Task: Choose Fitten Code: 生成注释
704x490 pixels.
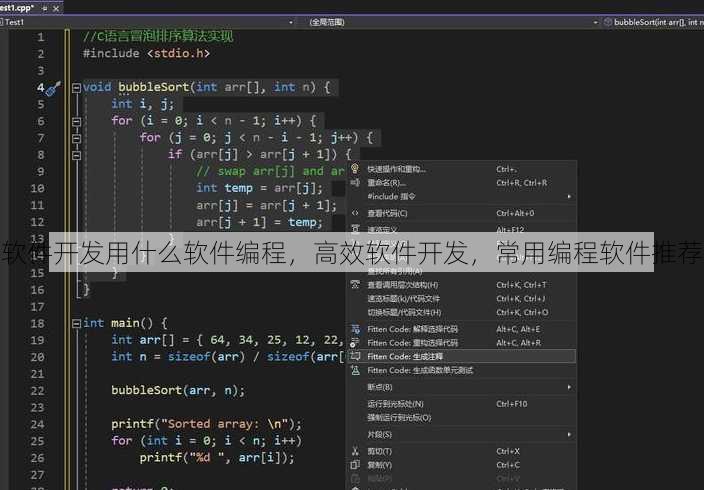Action: point(462,357)
